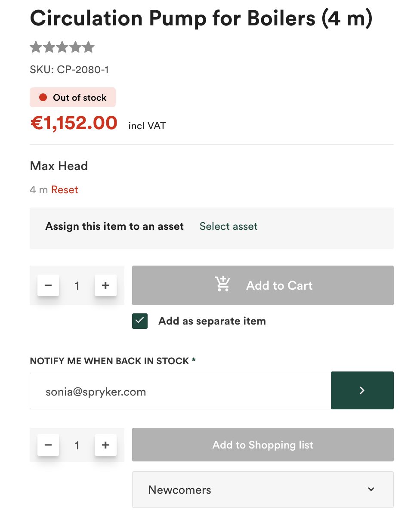Click the cart icon on Add to Cart
This screenshot has height=526, width=420.
point(222,284)
